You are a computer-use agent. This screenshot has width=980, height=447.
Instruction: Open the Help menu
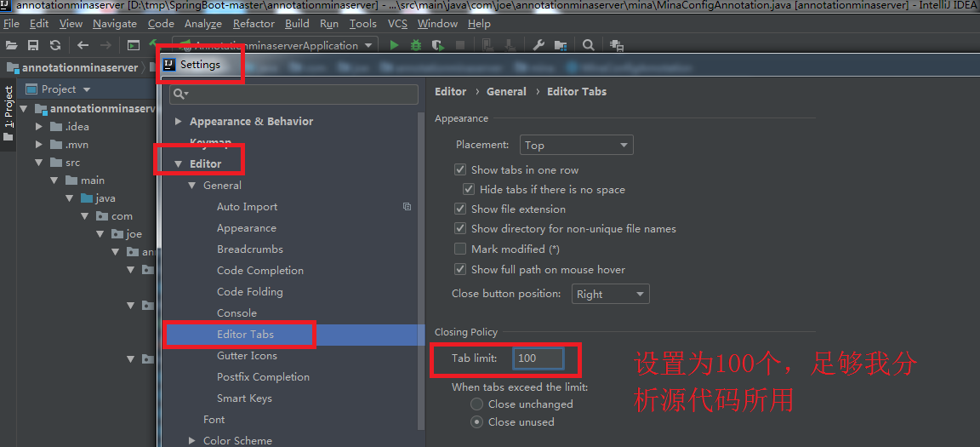479,24
